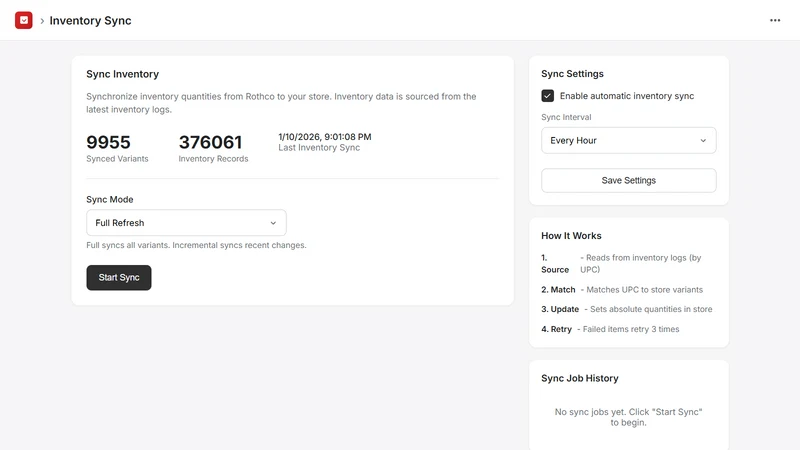Click the Last Inventory Sync label
This screenshot has width=800, height=450.
(319, 147)
